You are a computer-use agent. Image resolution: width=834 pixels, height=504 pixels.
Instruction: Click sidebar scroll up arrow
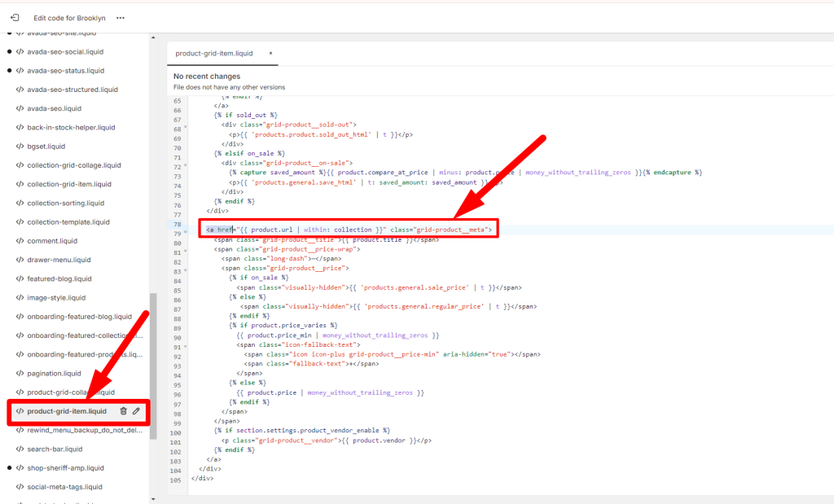153,37
